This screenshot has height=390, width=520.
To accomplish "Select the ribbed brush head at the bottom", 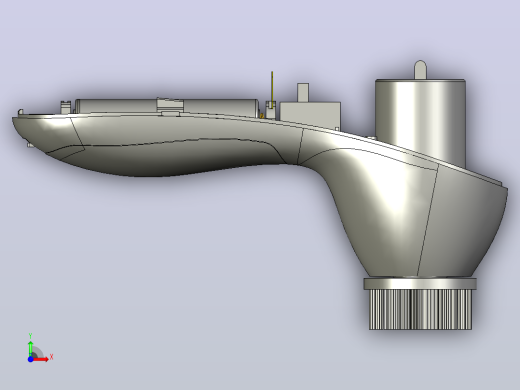I will tap(420, 309).
